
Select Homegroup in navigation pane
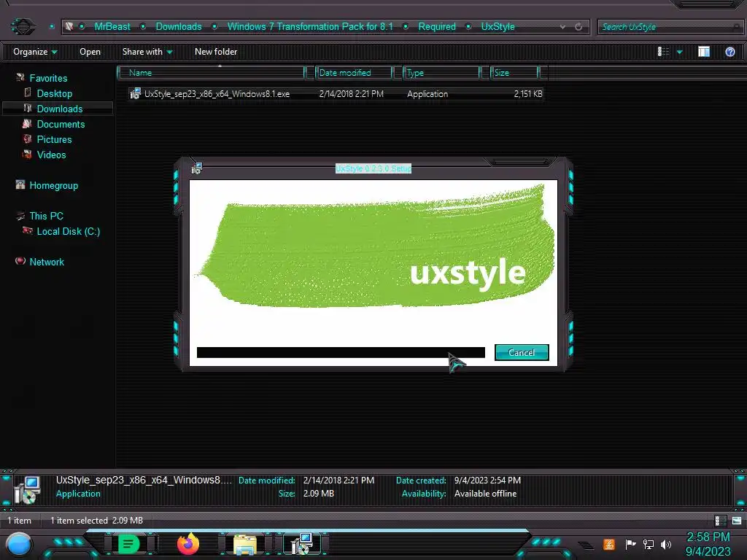(x=54, y=185)
